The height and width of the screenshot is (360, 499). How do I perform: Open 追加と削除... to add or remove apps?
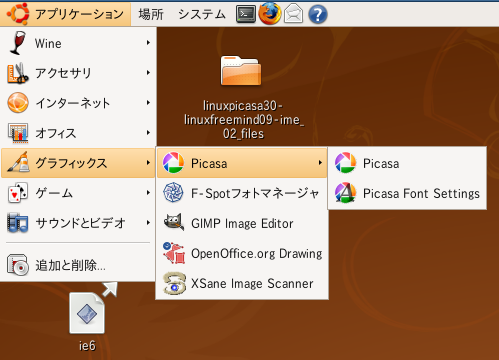(x=78, y=265)
